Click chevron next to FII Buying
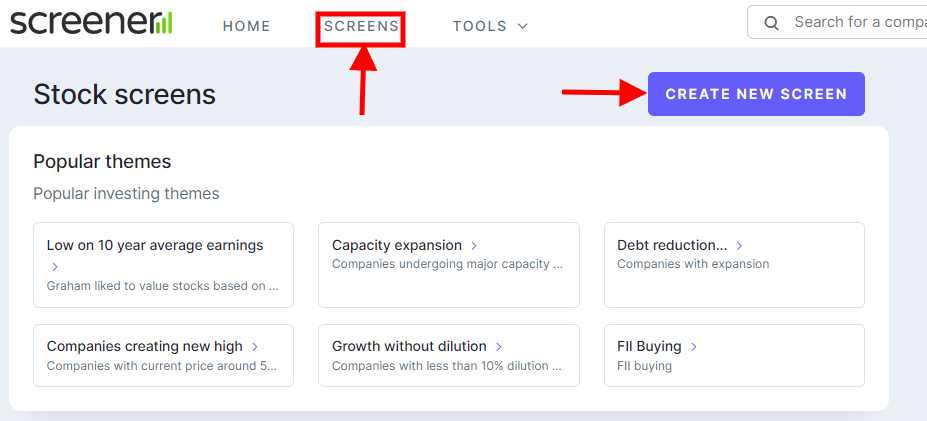927x421 pixels. point(693,346)
